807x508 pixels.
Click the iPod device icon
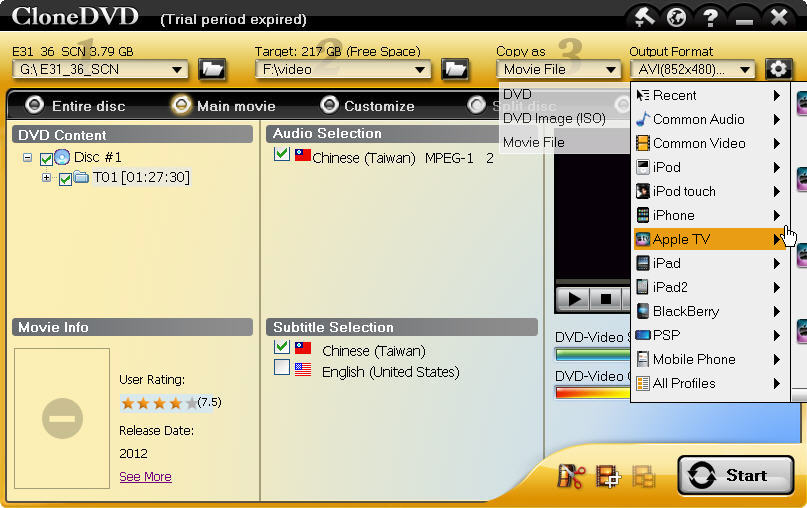click(643, 167)
